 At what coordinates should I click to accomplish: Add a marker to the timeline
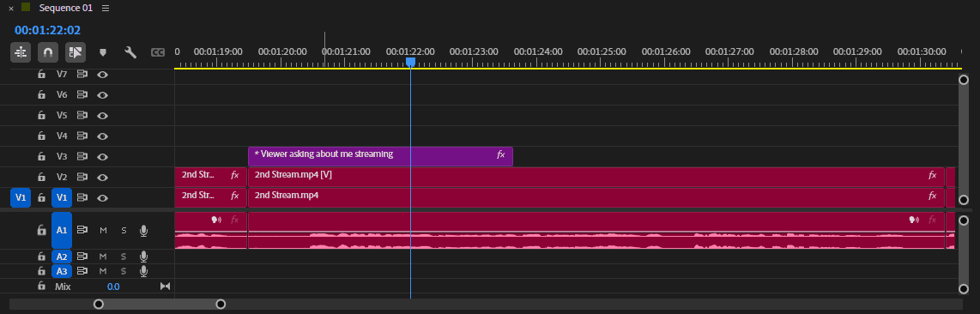103,52
